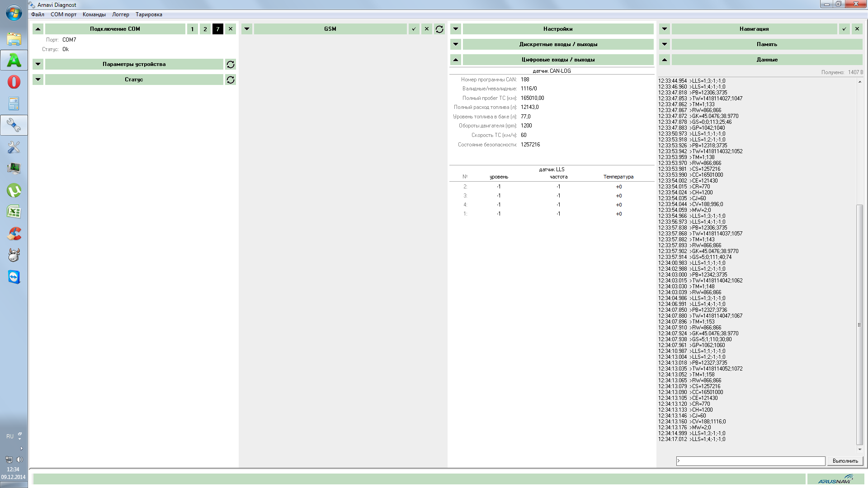Expand Дискретные входы / выходы section
Viewport: 868px width, 488px height.
click(456, 44)
